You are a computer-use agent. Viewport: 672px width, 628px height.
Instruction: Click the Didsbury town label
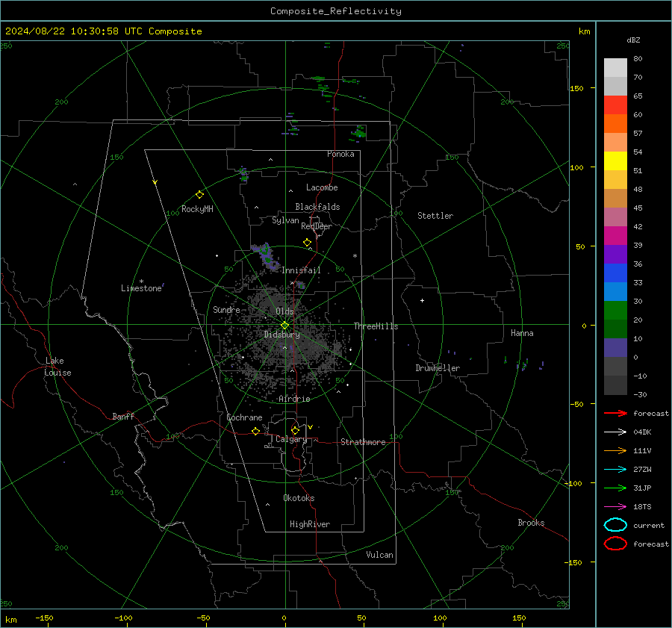click(281, 335)
